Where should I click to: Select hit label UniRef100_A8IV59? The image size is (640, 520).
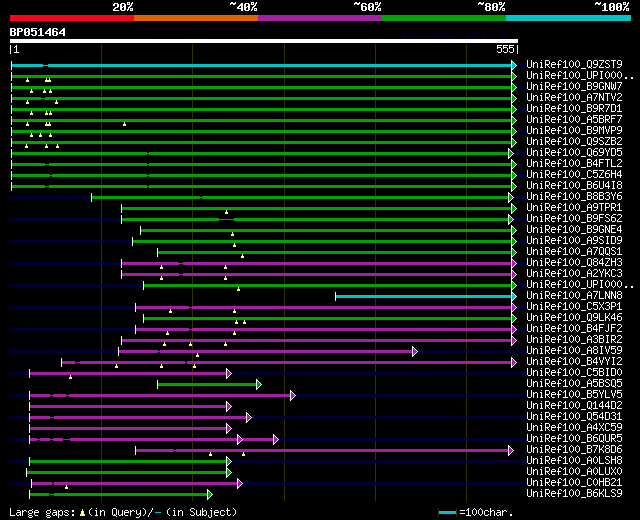574,351
